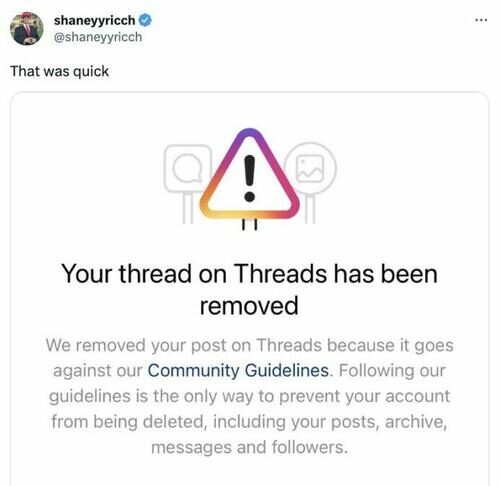Click the 'against our' text before the guidelines link
The height and width of the screenshot is (486, 500).
pyautogui.click(x=98, y=371)
